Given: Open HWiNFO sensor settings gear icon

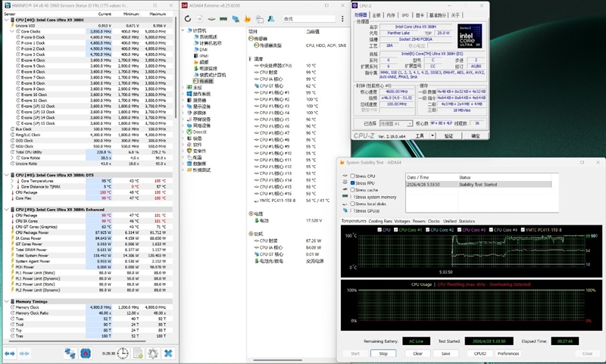Looking at the screenshot, I should click(x=153, y=353).
